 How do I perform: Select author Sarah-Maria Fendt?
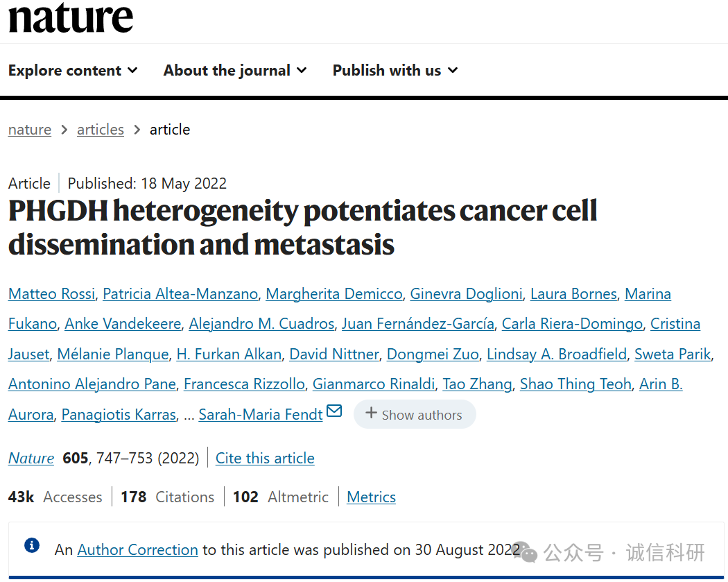click(261, 415)
